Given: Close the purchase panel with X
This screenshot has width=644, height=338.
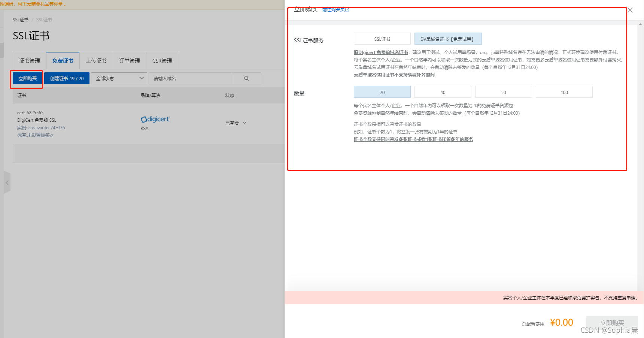Looking at the screenshot, I should [x=630, y=10].
